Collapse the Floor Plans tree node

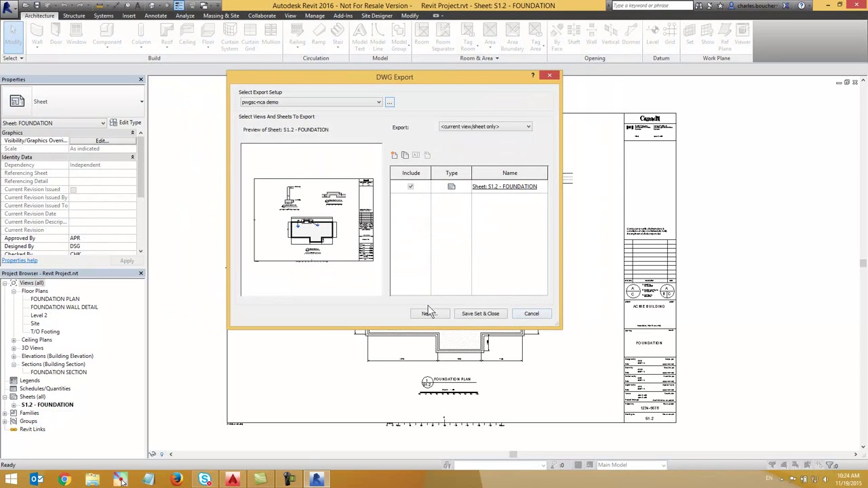pos(14,291)
